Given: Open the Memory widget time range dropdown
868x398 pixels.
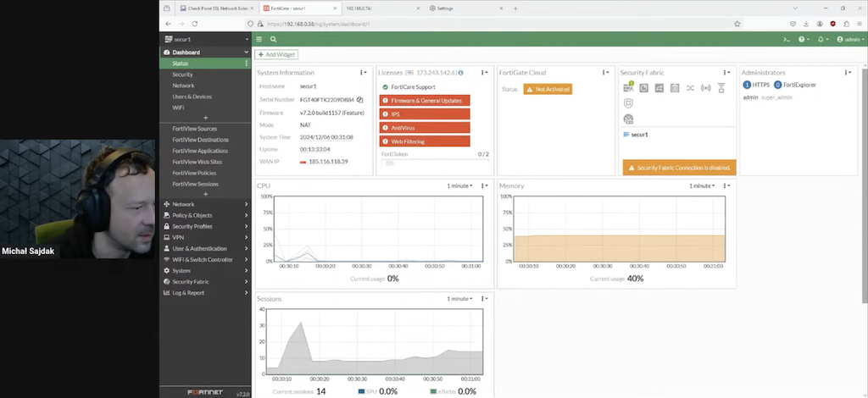Looking at the screenshot, I should 702,185.
